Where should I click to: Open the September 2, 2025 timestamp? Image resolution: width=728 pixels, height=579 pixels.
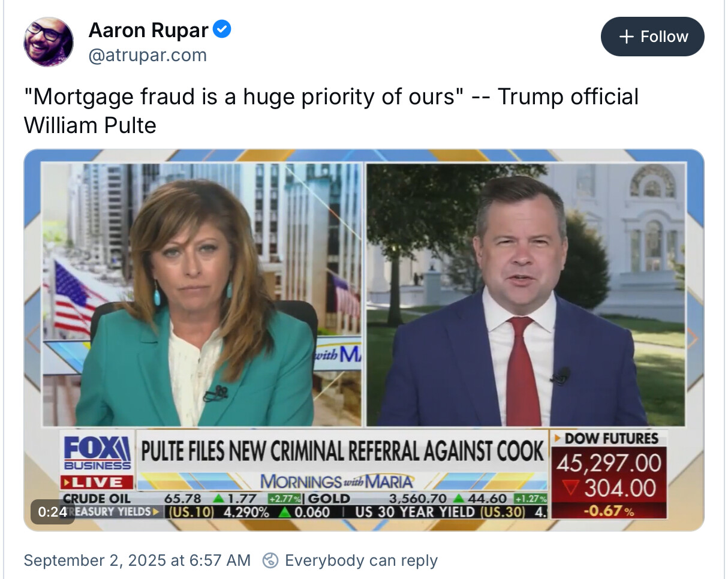pos(137,560)
